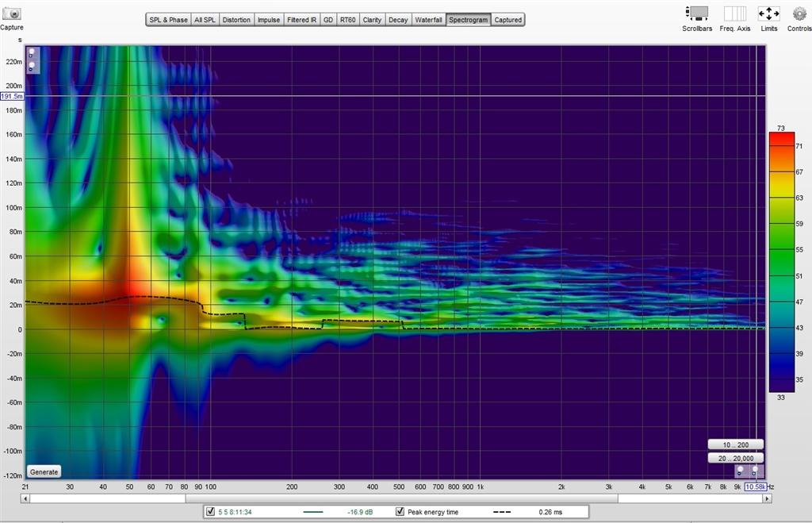Open the Filtered IR tab
This screenshot has width=812, height=523.
pyautogui.click(x=301, y=20)
